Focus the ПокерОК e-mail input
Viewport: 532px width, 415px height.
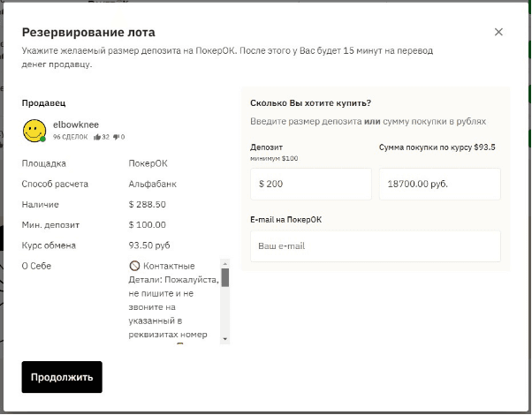376,246
